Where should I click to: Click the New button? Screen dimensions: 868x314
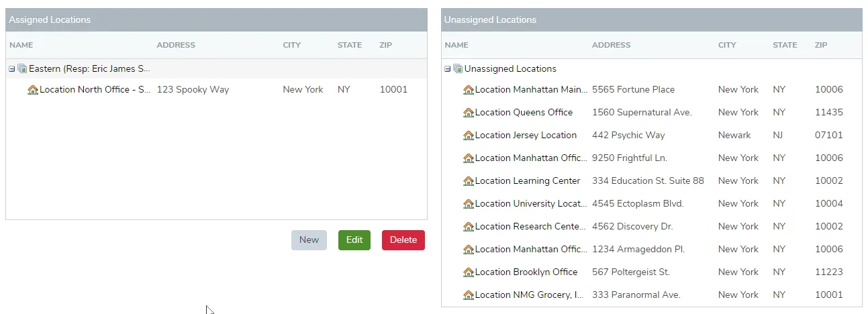309,240
